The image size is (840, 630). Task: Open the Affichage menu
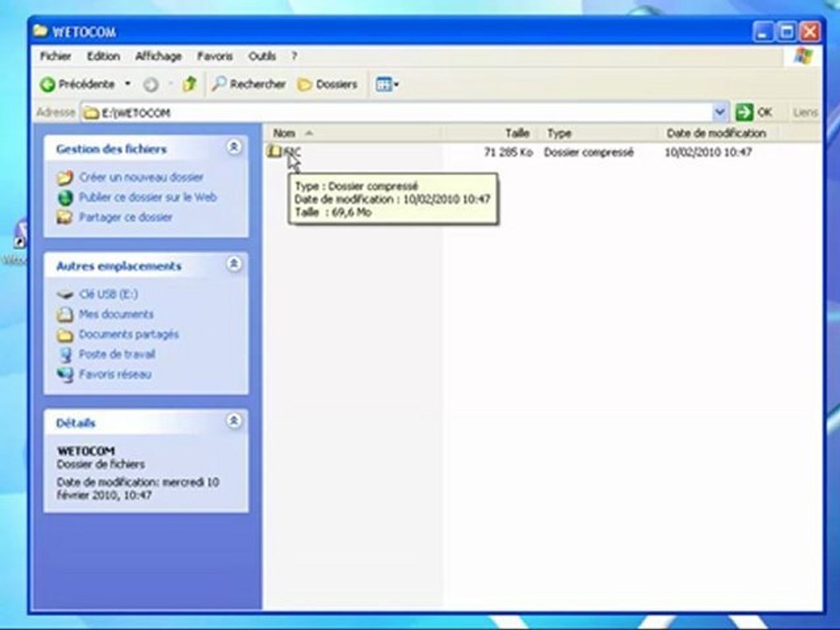pyautogui.click(x=158, y=56)
